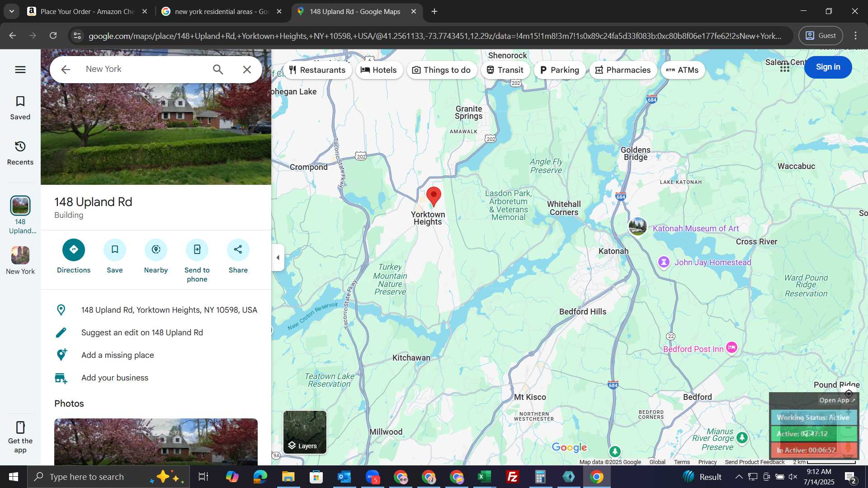The height and width of the screenshot is (488, 868).
Task: Reload the page
Action: click(x=53, y=36)
